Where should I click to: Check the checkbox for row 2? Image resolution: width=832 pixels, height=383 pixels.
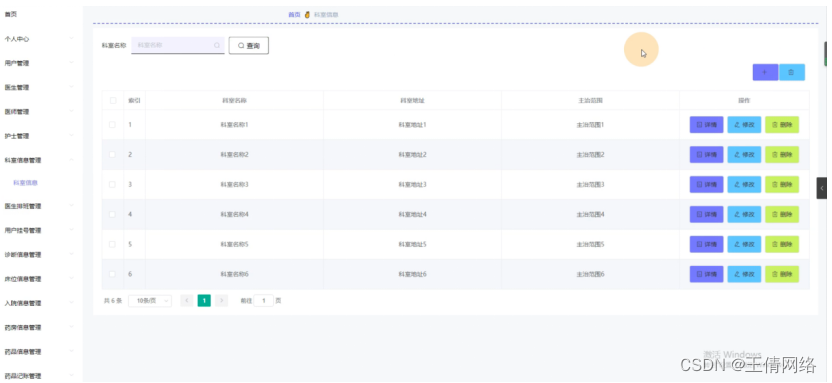[112, 154]
